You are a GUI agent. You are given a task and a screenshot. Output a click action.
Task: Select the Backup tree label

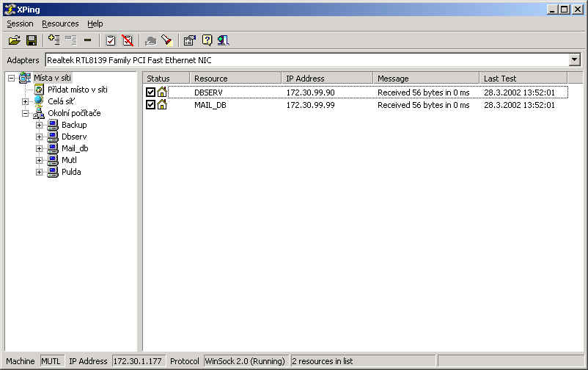click(74, 125)
